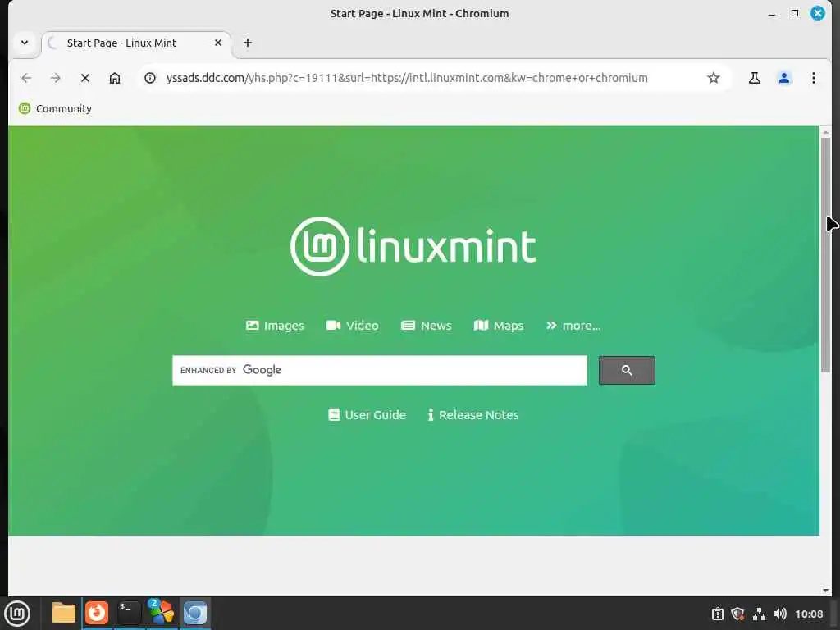Open the Terminal from taskbar

(129, 614)
